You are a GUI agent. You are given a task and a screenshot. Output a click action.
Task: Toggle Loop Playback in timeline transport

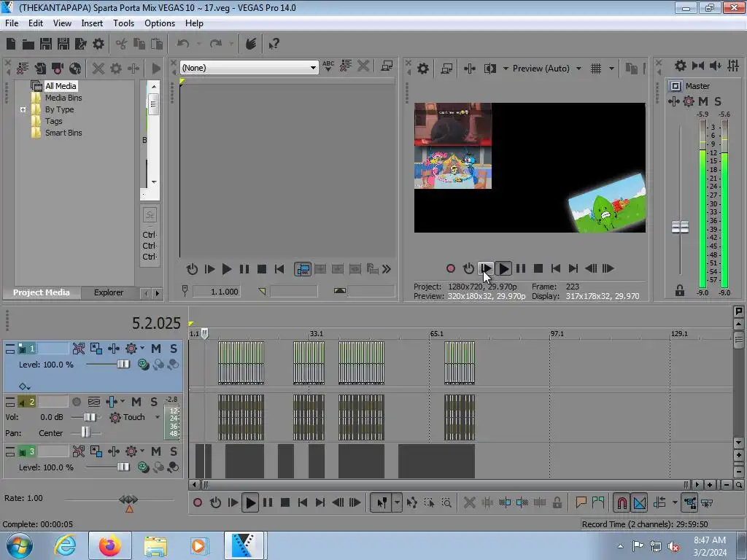pos(215,502)
